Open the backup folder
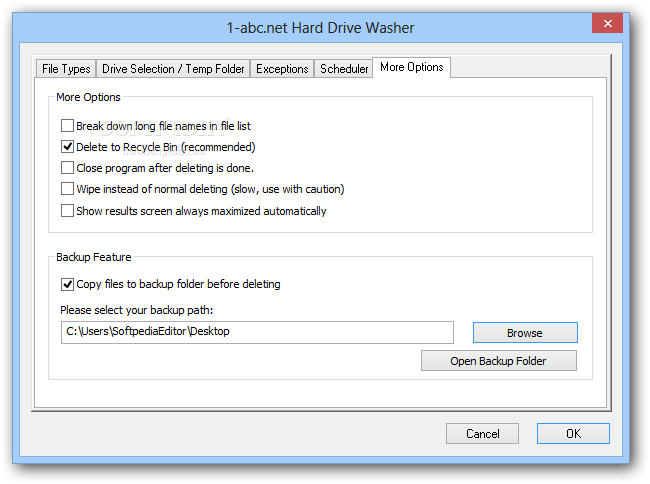This screenshot has height=484, width=650. coord(498,361)
